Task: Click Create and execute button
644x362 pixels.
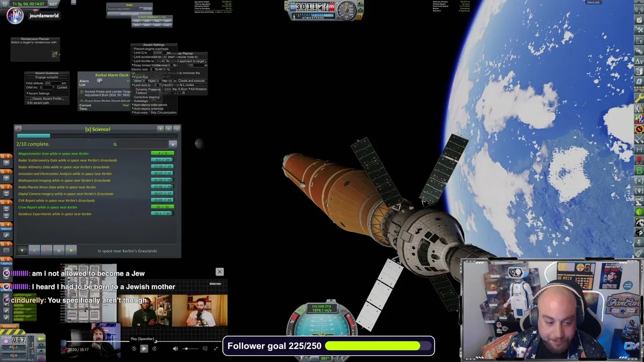Action: click(192, 81)
